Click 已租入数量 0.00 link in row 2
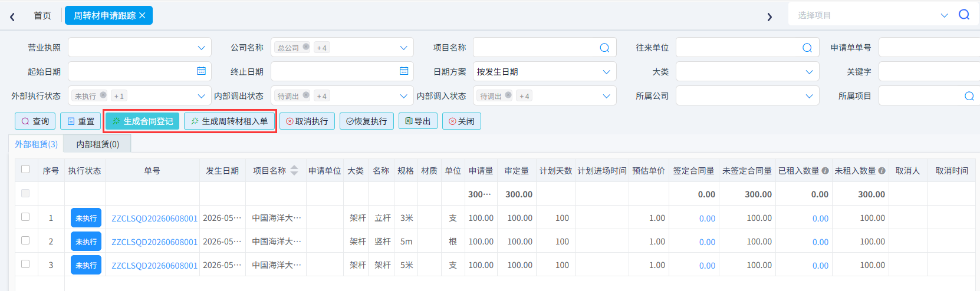This screenshot has height=291, width=980. pyautogui.click(x=820, y=242)
